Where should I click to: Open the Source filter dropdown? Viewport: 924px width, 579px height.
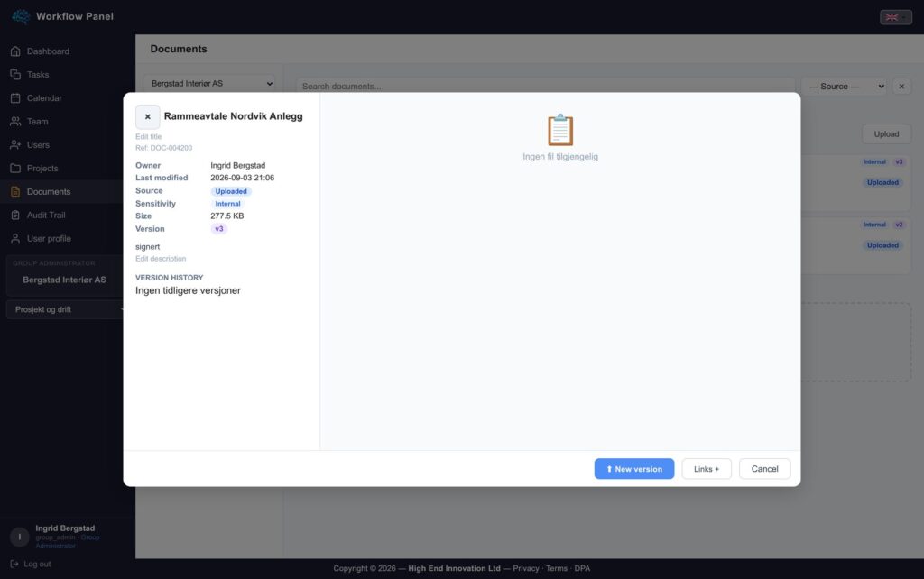click(845, 86)
